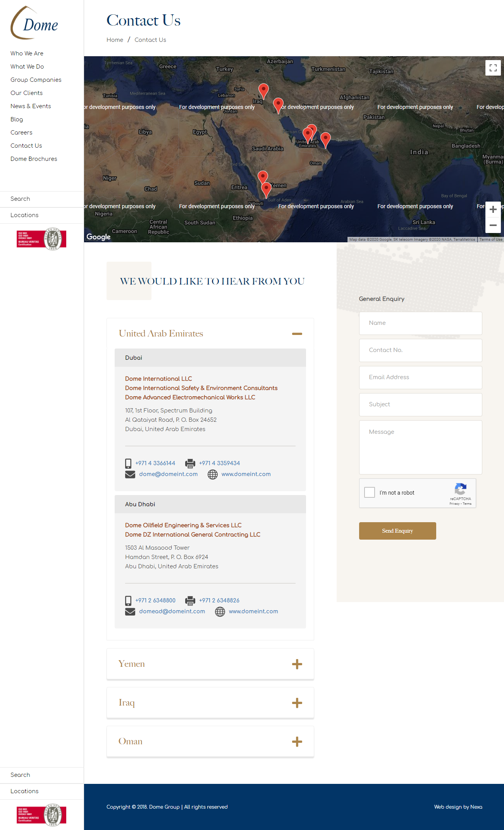The image size is (504, 830).
Task: Click the Dubai website globe icon
Action: 213,475
